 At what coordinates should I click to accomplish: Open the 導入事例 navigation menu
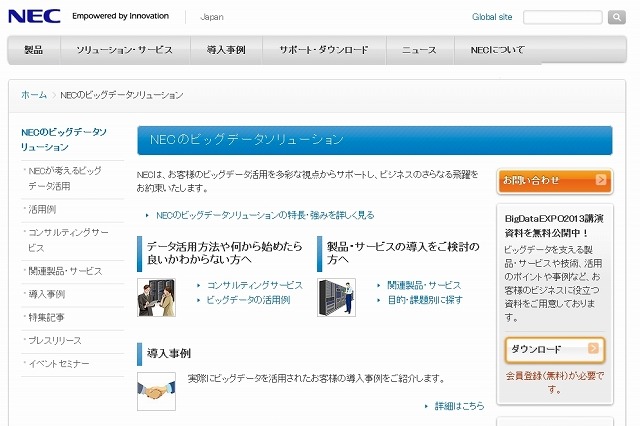pos(226,50)
